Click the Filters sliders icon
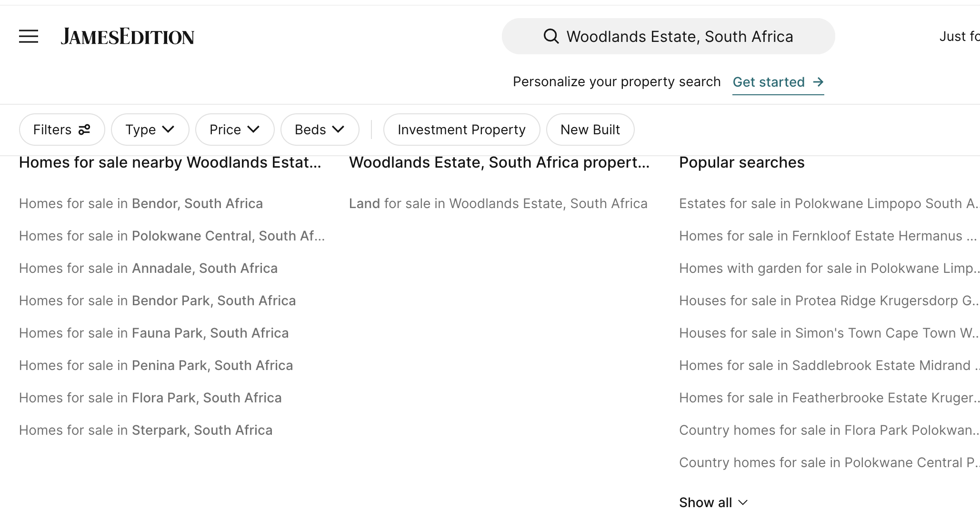Viewport: 980px width, 520px height. 84,130
